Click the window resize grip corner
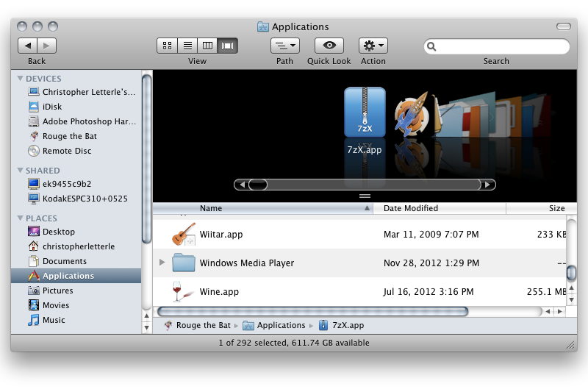Image resolution: width=588 pixels, height=392 pixels. [x=570, y=345]
